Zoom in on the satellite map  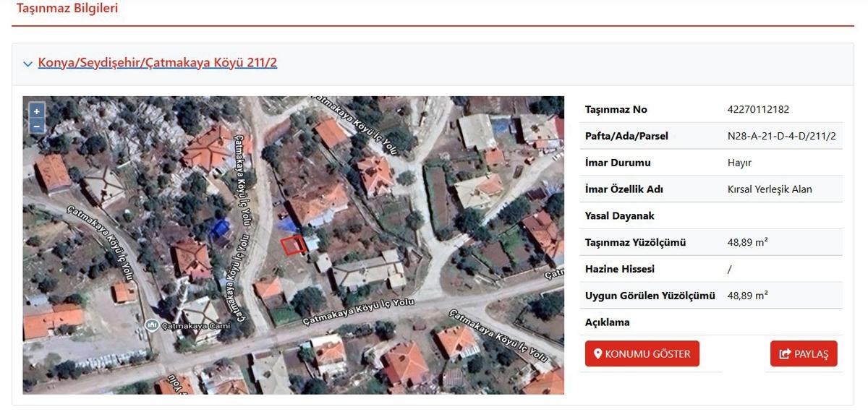click(x=37, y=111)
